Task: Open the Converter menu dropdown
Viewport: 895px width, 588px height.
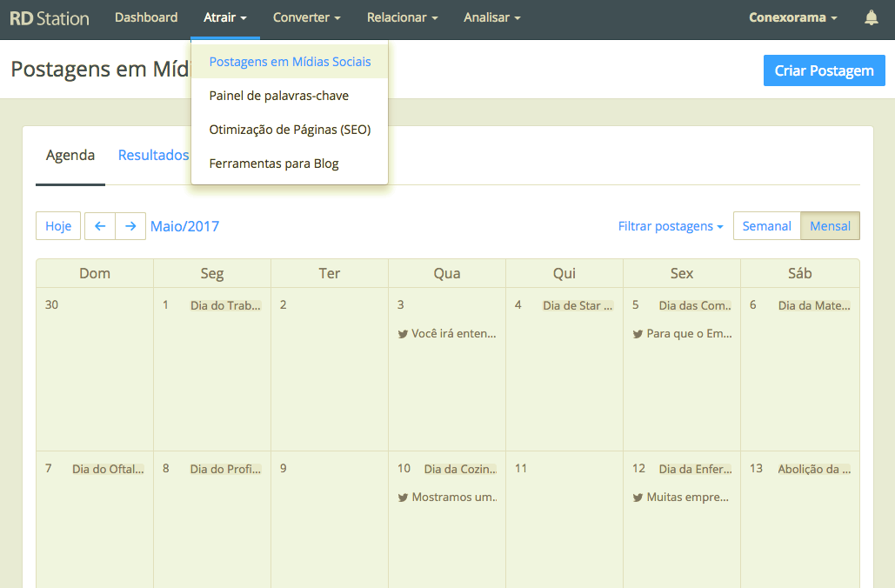Action: (x=306, y=17)
